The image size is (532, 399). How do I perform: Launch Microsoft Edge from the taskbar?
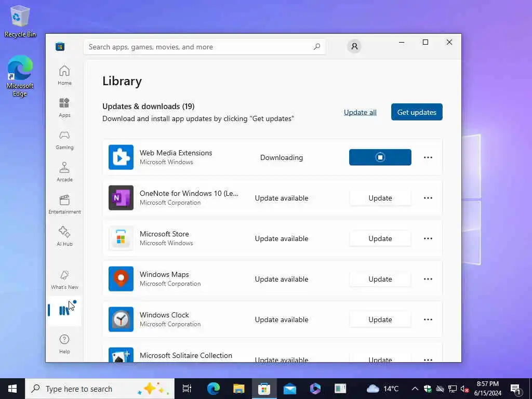[214, 389]
